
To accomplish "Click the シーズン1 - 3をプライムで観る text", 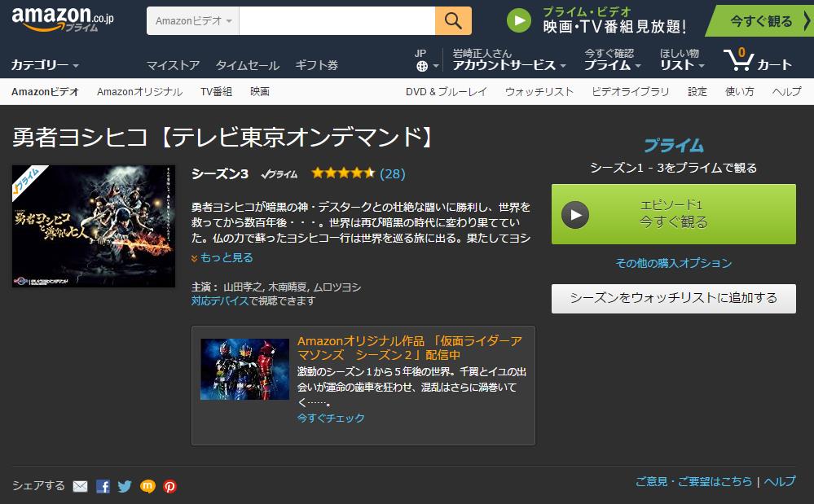I will point(673,168).
